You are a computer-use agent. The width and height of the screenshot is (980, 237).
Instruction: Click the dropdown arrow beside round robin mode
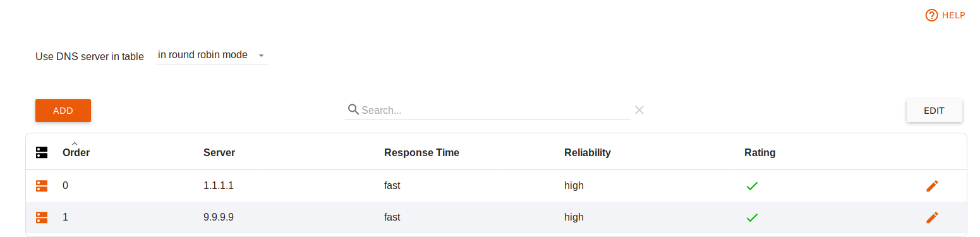261,56
